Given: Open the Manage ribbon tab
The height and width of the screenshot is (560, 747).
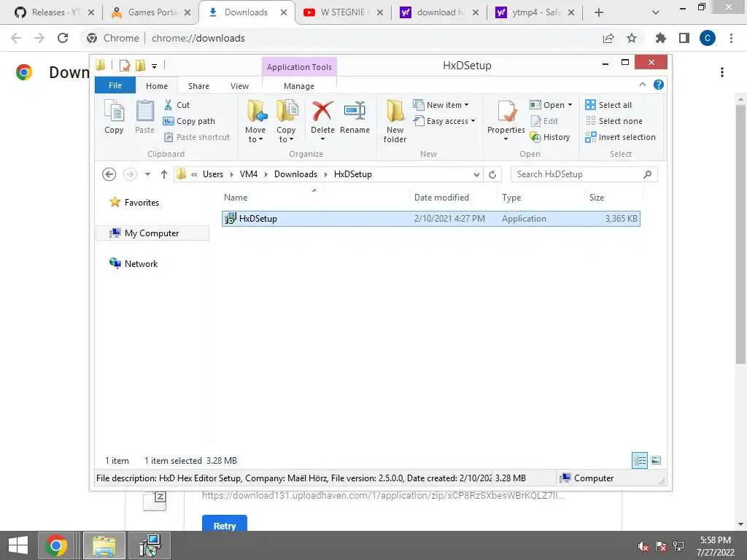Looking at the screenshot, I should pos(299,86).
